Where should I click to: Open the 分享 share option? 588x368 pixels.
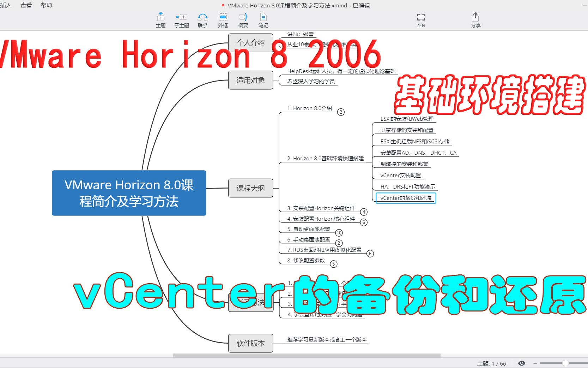(x=475, y=20)
